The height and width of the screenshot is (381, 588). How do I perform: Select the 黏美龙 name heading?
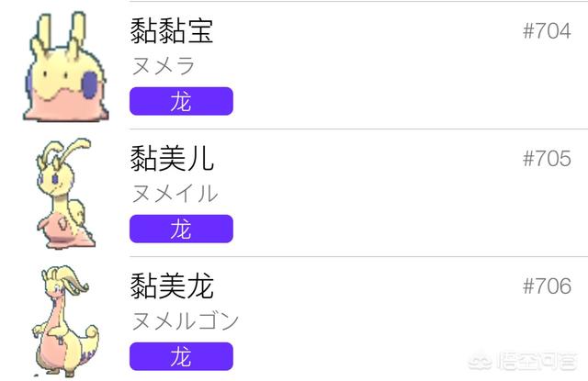click(x=172, y=286)
